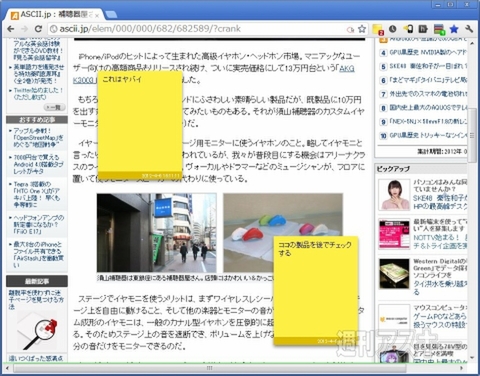Select the ASCII.jp browser tab
Image resolution: width=480 pixels, height=376 pixels.
coord(55,15)
